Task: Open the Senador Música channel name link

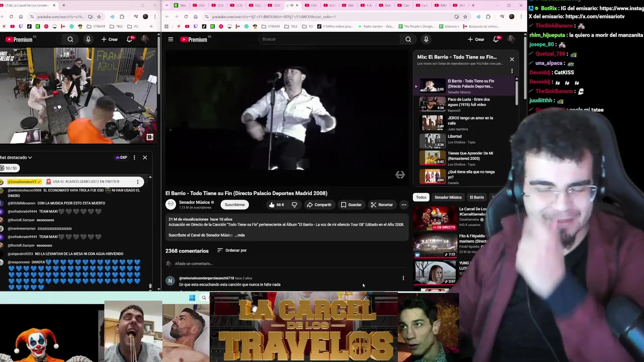Action: (194, 202)
